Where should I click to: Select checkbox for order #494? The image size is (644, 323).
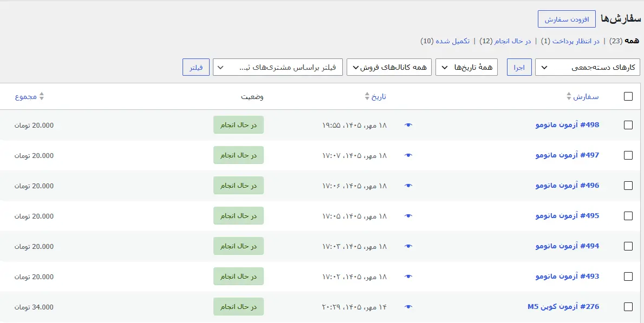[x=628, y=247]
